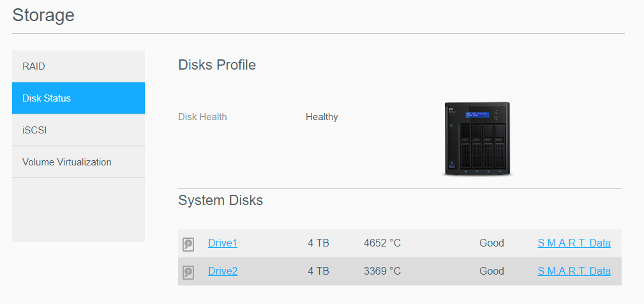The image size is (644, 304).
Task: Click the Drive2 hard disk icon
Action: pyautogui.click(x=188, y=272)
